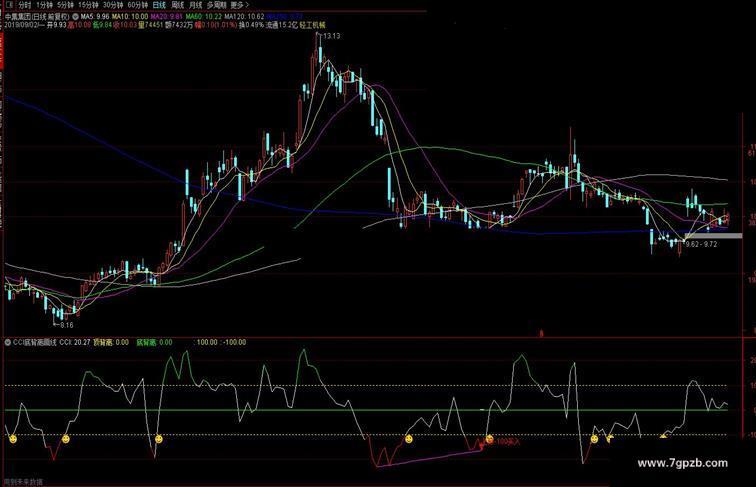Click the MA120: 10.62 value
756x487 pixels.
coord(244,16)
